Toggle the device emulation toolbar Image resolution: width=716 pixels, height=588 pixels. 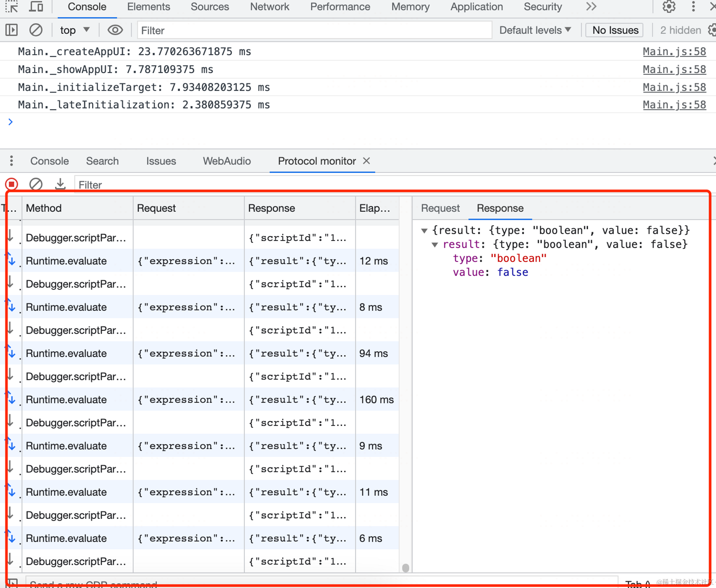click(x=36, y=6)
